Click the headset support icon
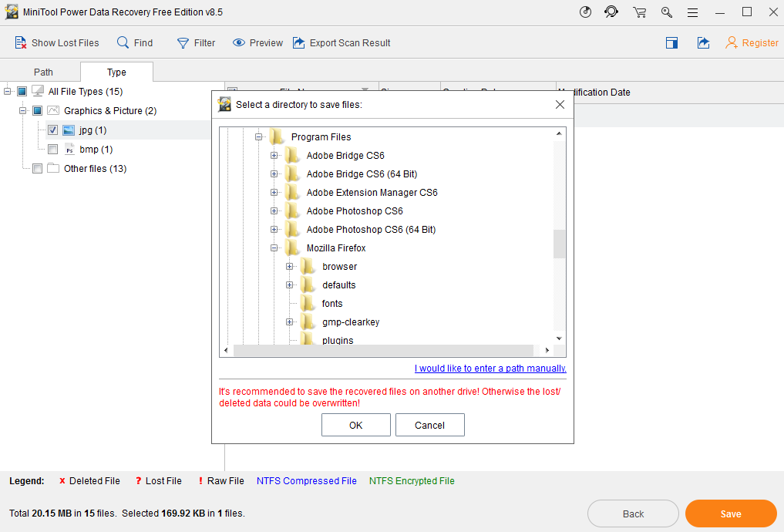The width and height of the screenshot is (784, 532). click(x=611, y=12)
